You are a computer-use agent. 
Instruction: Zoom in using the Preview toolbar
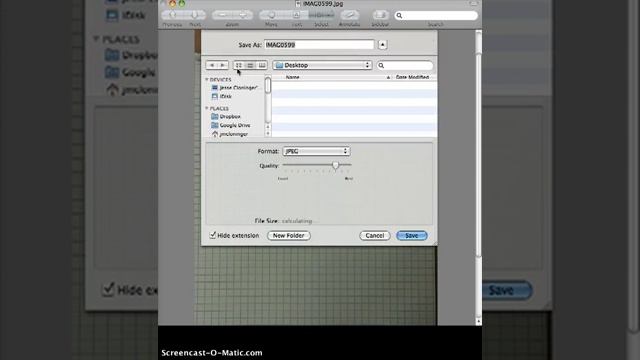click(x=242, y=15)
